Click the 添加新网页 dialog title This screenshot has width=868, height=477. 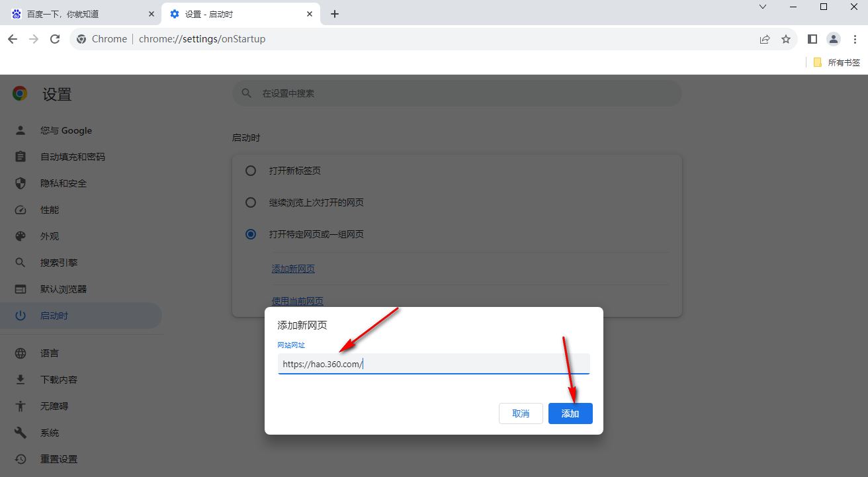point(302,325)
